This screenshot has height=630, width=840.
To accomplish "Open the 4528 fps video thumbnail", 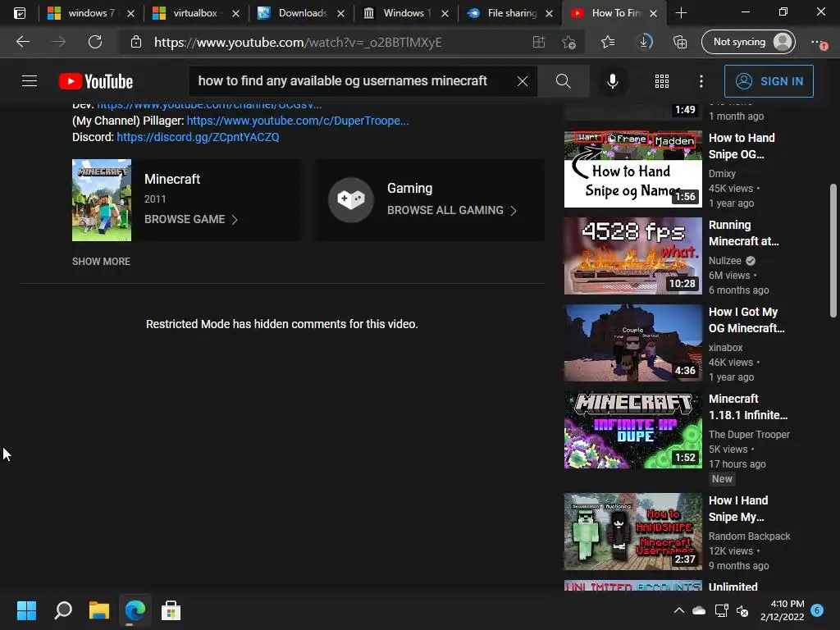I will (x=632, y=256).
